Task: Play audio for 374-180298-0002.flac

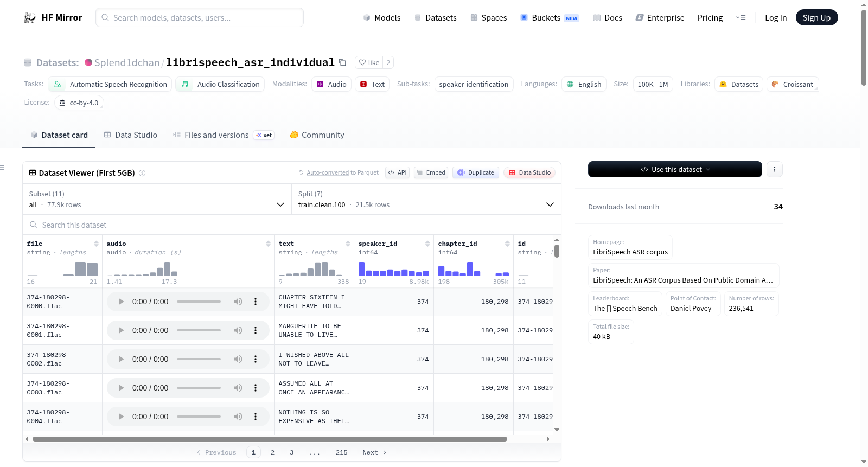Action: [122, 359]
